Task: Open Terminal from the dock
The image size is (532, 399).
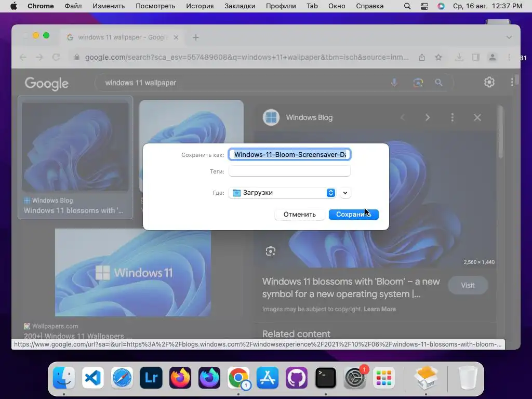Action: point(325,378)
